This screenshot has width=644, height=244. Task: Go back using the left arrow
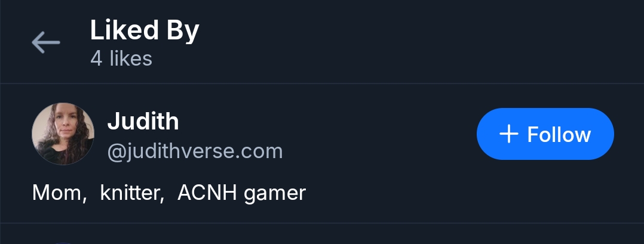[45, 42]
